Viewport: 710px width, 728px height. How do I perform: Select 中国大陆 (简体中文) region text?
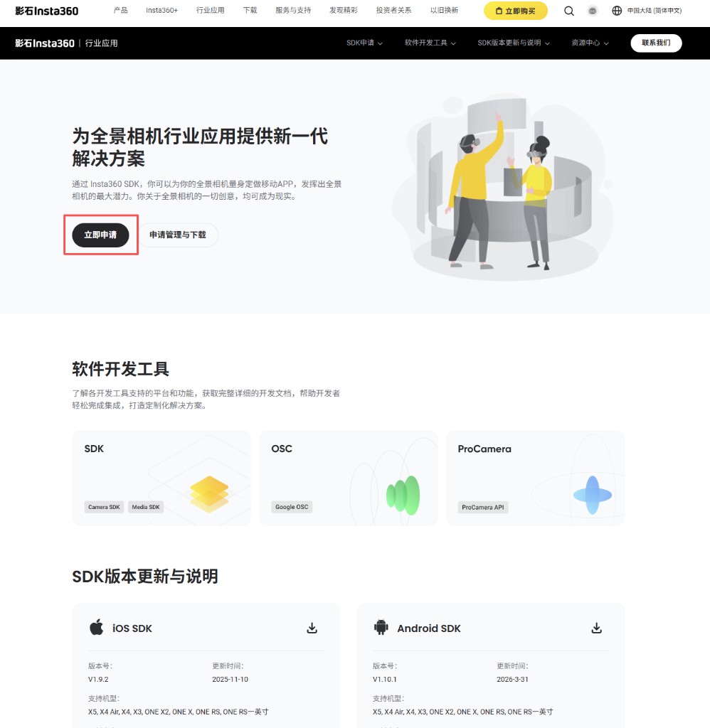[655, 11]
